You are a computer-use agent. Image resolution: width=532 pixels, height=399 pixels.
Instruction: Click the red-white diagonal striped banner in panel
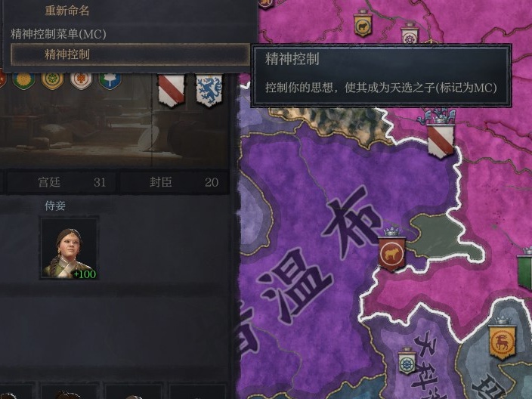172,90
